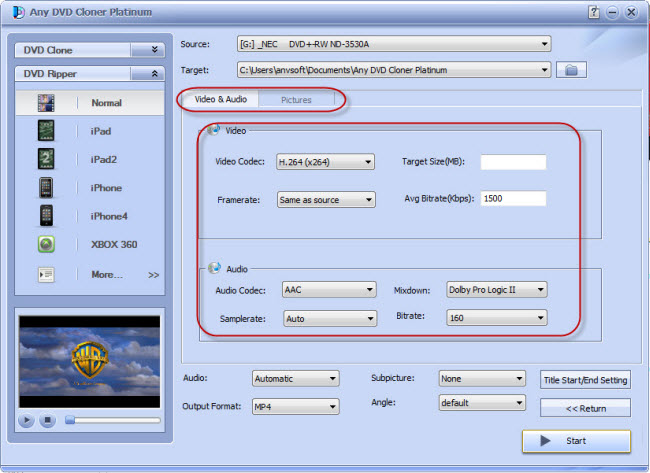The width and height of the screenshot is (650, 473).
Task: Open the audio Bitrate dropdown
Action: point(497,318)
